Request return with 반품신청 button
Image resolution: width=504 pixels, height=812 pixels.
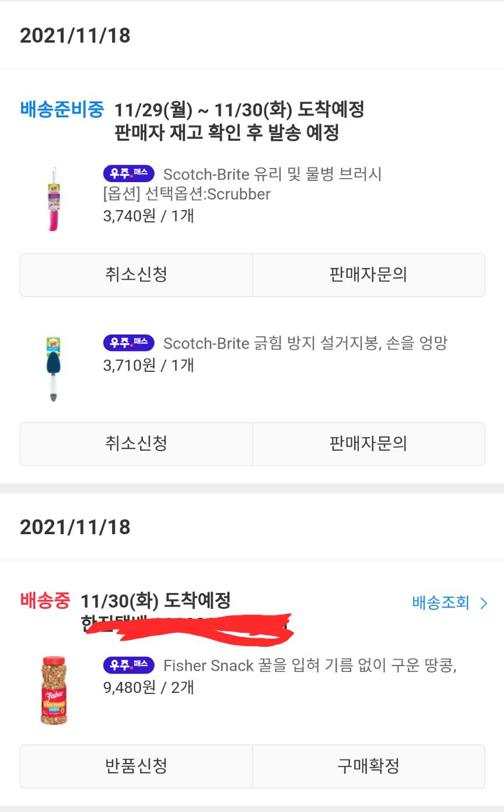(x=136, y=766)
